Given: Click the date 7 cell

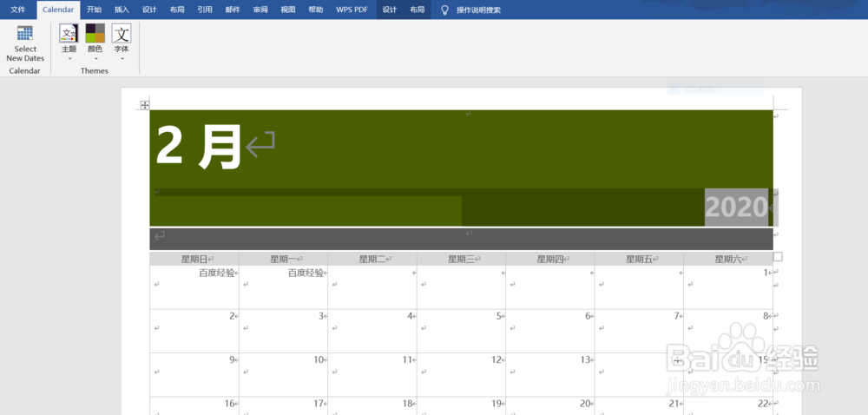Looking at the screenshot, I should point(639,331).
